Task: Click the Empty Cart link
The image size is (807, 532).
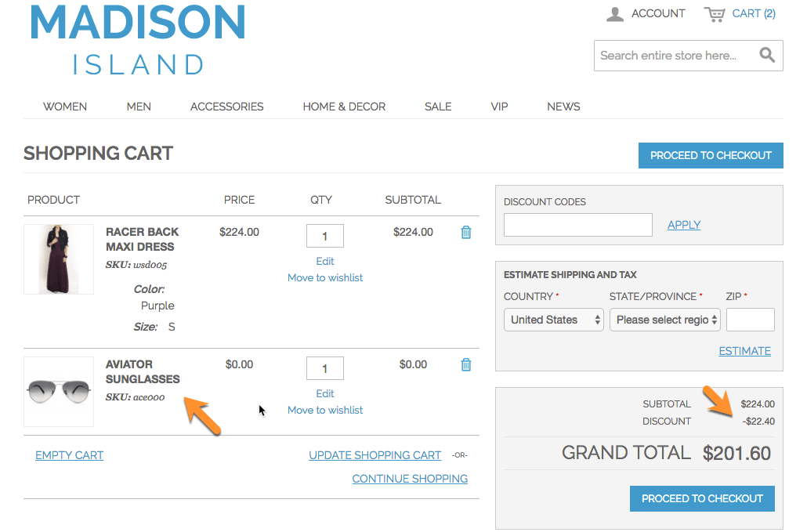Action: [x=69, y=455]
